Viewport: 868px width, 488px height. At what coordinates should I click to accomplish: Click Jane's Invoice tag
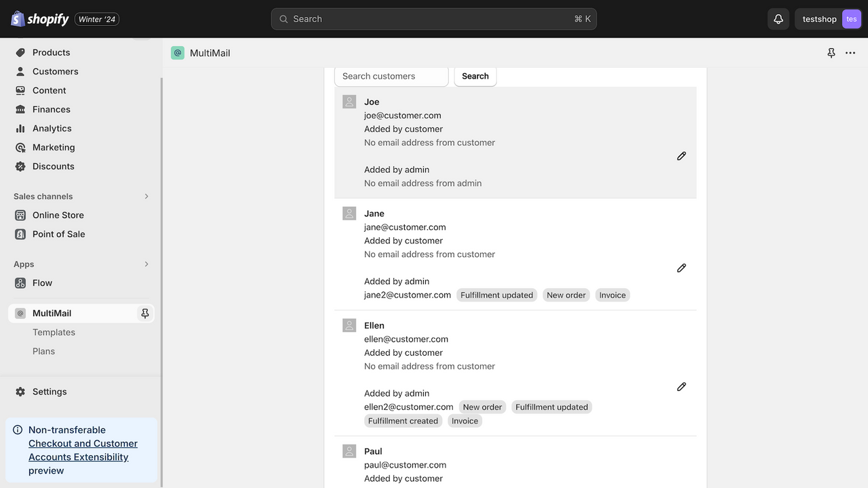612,295
